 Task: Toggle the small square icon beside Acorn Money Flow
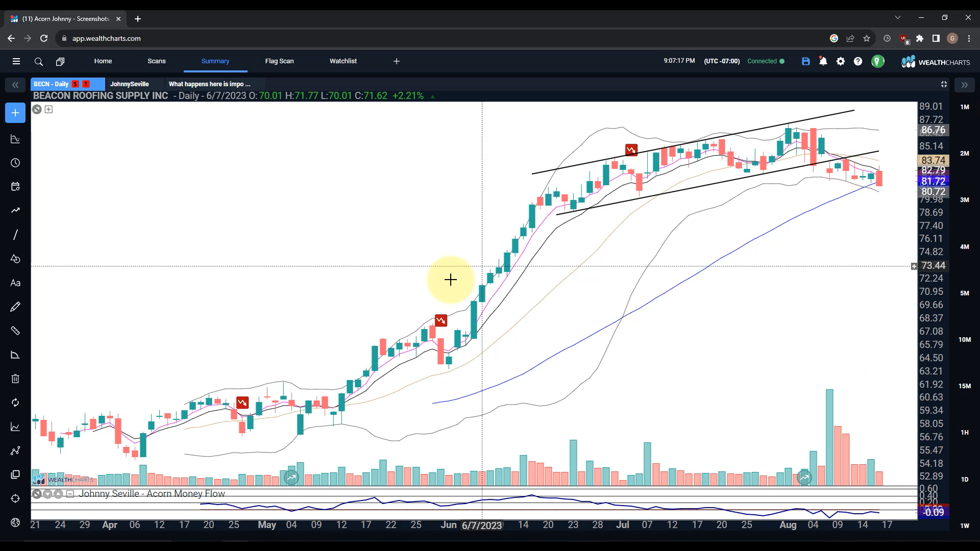click(x=70, y=494)
